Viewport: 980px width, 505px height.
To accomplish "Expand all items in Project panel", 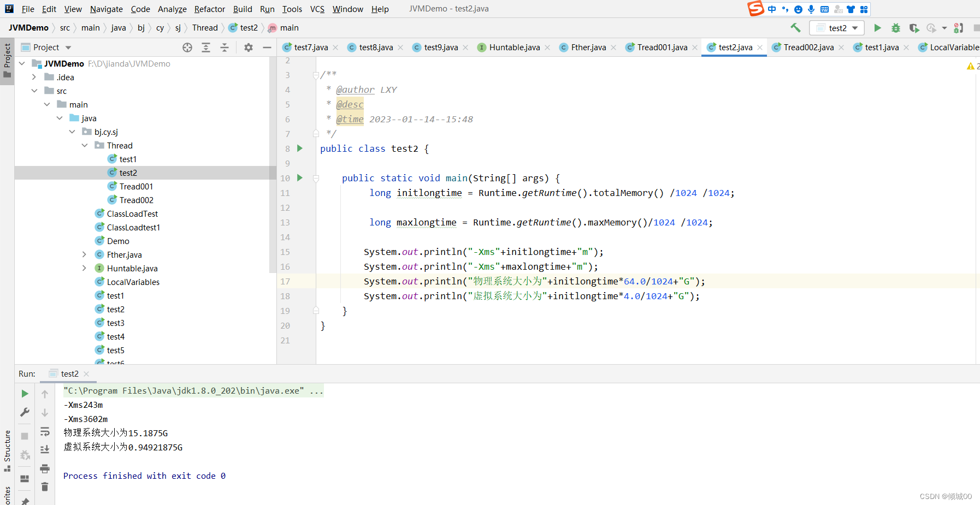I will (206, 47).
